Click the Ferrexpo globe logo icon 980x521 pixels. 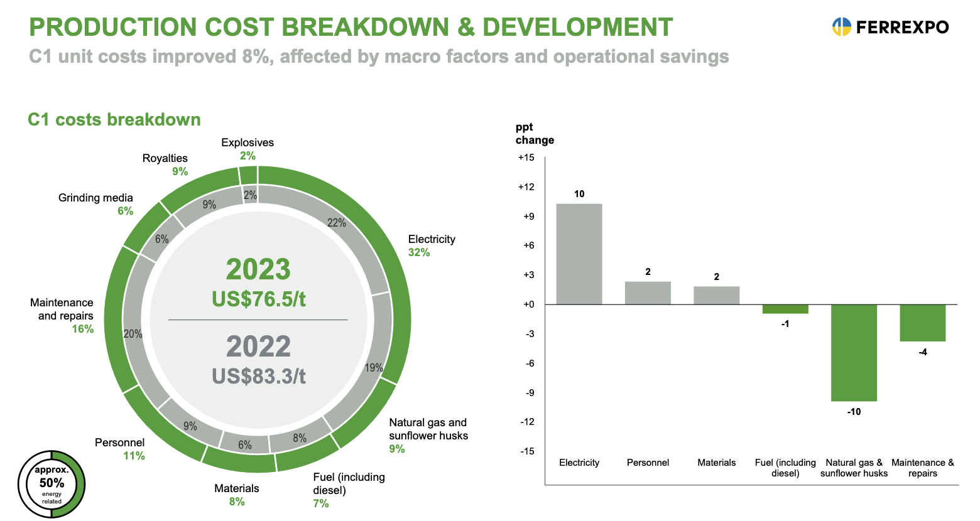point(841,27)
